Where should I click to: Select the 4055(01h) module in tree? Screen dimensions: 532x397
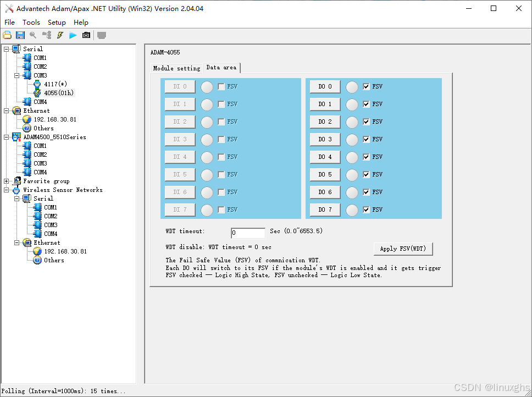[59, 93]
